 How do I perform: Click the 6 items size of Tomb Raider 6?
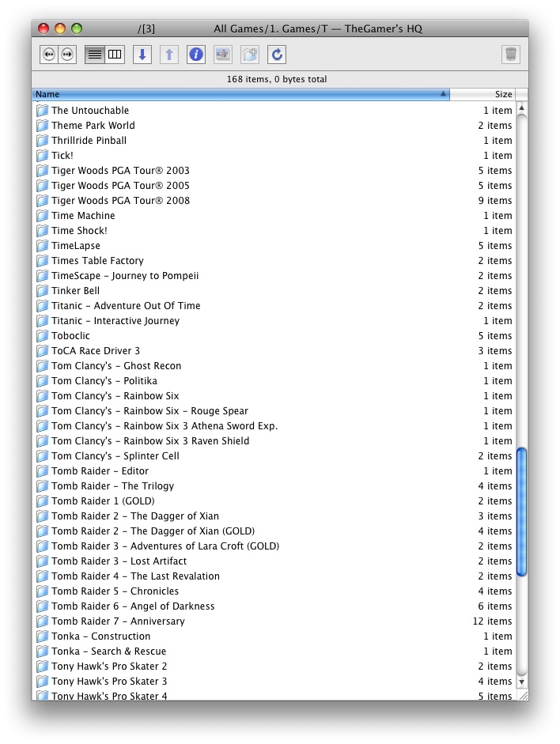pyautogui.click(x=495, y=606)
